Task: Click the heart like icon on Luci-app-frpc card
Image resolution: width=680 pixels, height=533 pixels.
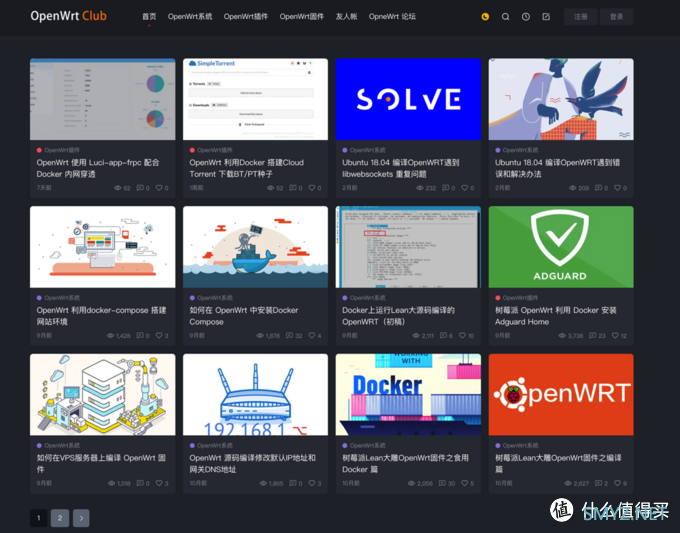Action: pos(159,188)
